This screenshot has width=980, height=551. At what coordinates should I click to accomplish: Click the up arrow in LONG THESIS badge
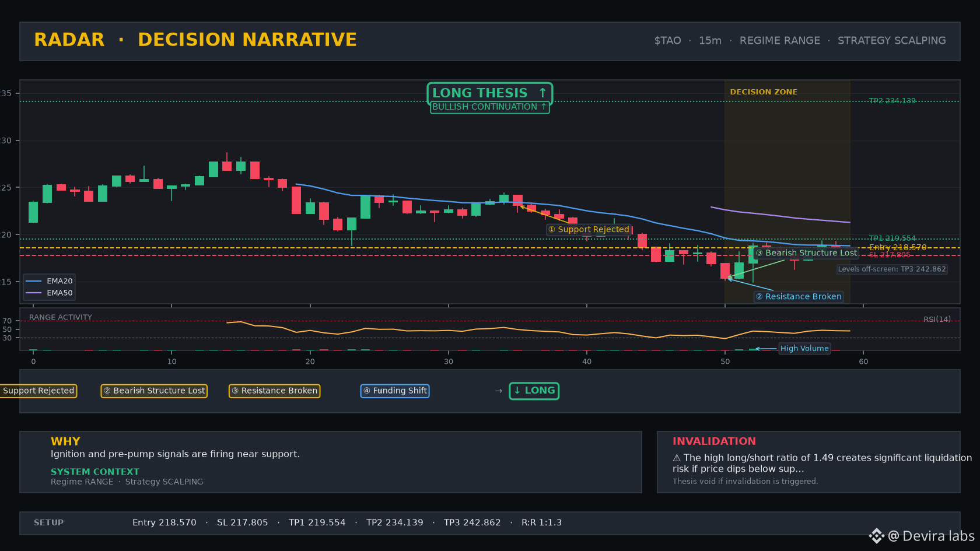pyautogui.click(x=542, y=93)
